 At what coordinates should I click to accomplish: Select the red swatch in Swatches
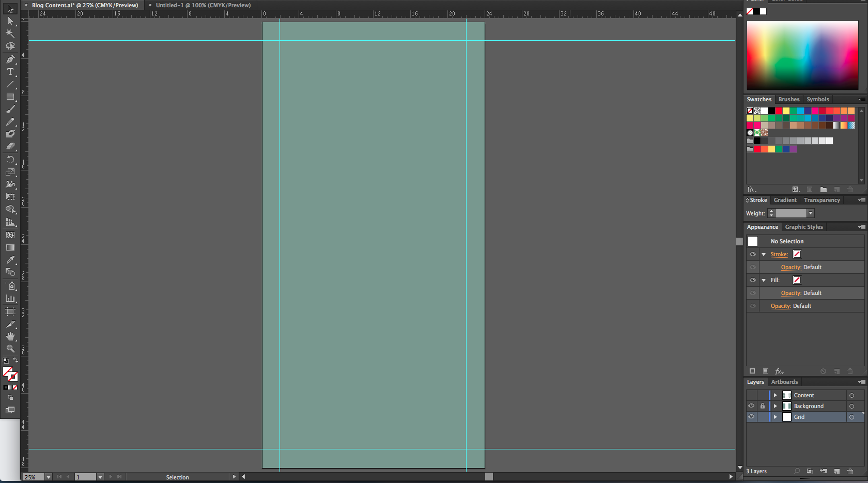(x=779, y=111)
